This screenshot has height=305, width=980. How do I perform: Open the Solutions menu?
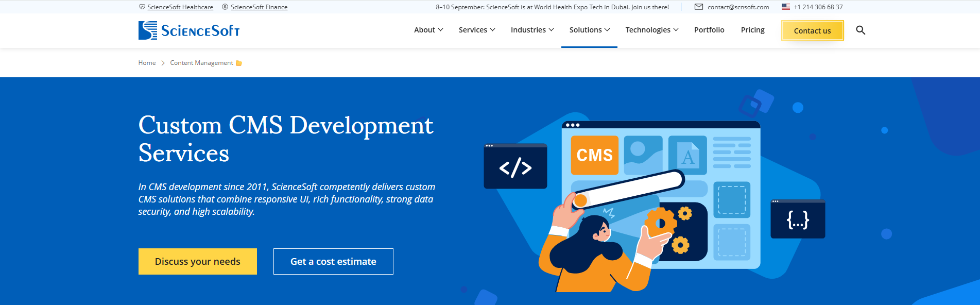click(x=589, y=30)
